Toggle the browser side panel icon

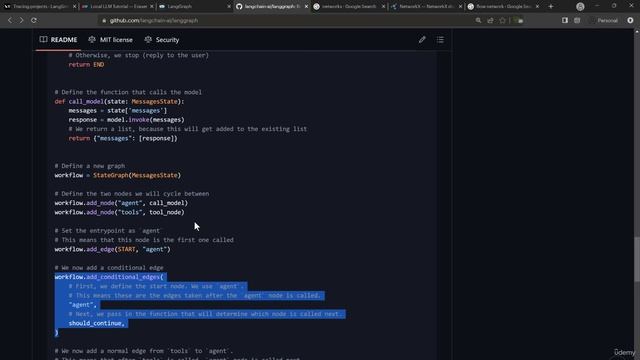[565, 20]
